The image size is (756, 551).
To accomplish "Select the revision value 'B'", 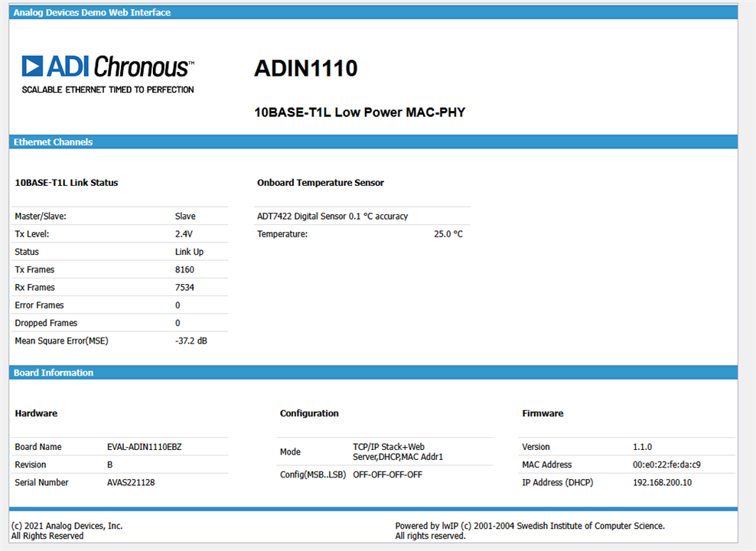I will (110, 465).
